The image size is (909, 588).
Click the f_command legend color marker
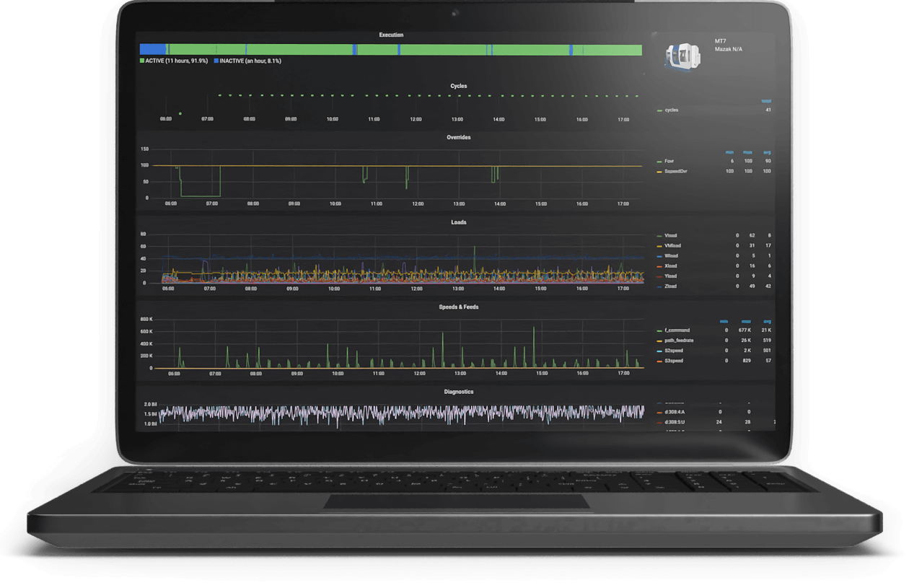pyautogui.click(x=659, y=330)
